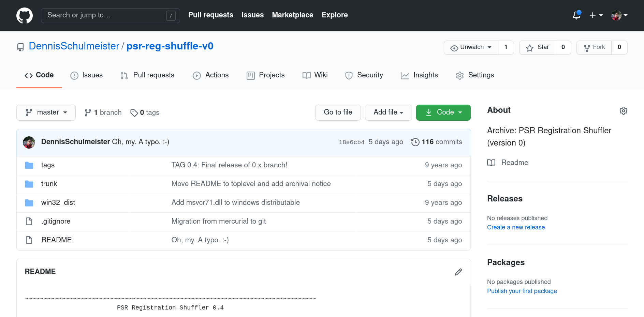Expand the Add file dropdown
This screenshot has height=317, width=644.
tap(389, 112)
